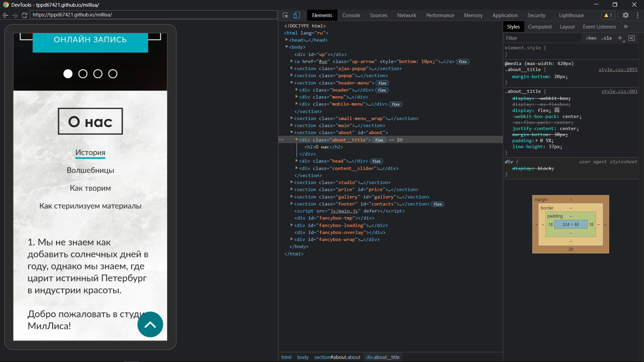Open DevTools settings gear
Image resolution: width=644 pixels, height=362 pixels.
tap(626, 15)
